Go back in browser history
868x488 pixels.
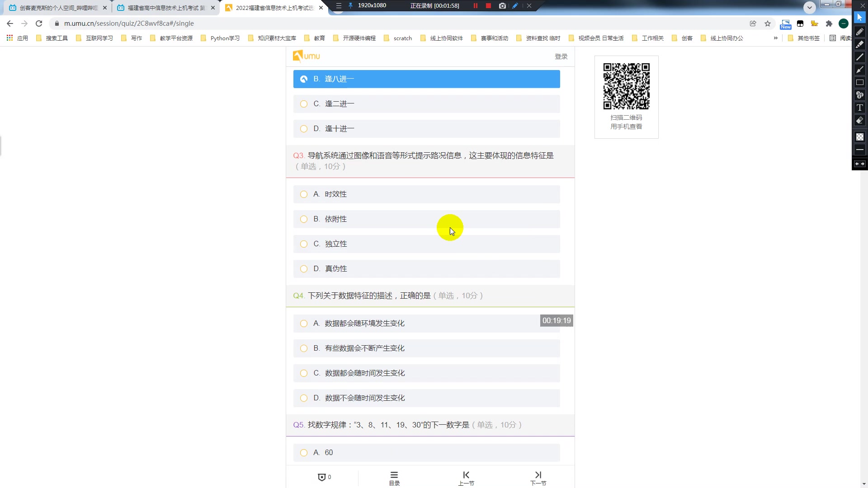click(x=10, y=23)
